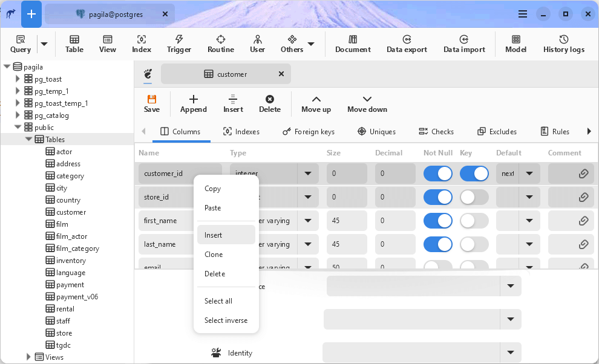599x364 pixels.
Task: Open the Trigger tool in toolbar
Action: 178,44
